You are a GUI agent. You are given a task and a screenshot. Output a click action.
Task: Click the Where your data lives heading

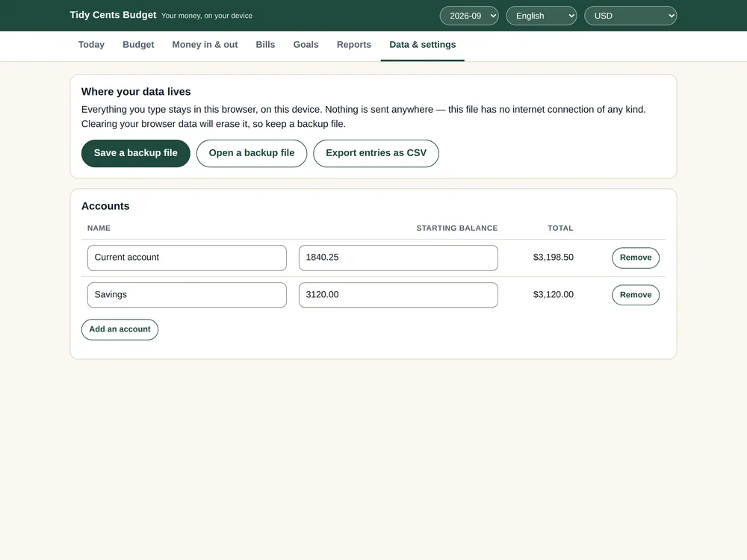pos(136,91)
